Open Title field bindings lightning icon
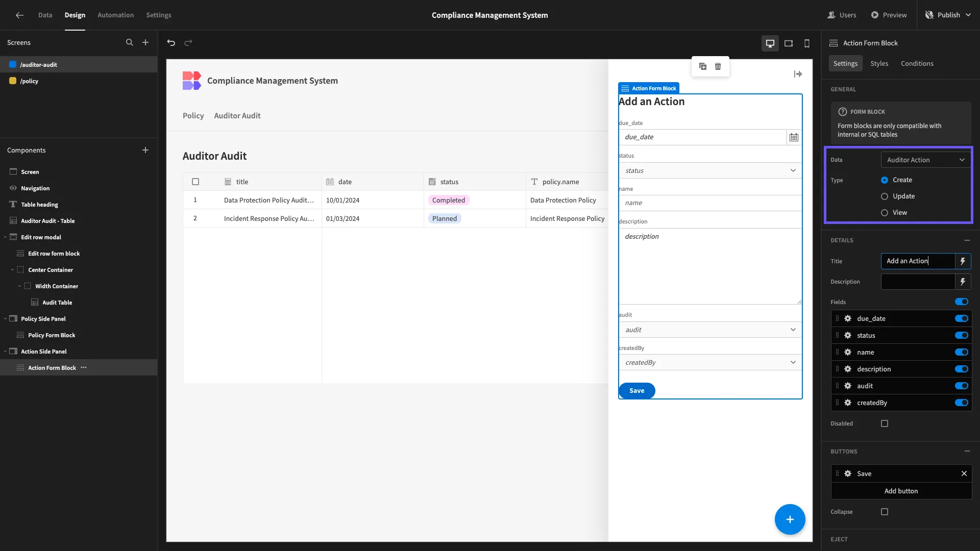 (x=963, y=261)
